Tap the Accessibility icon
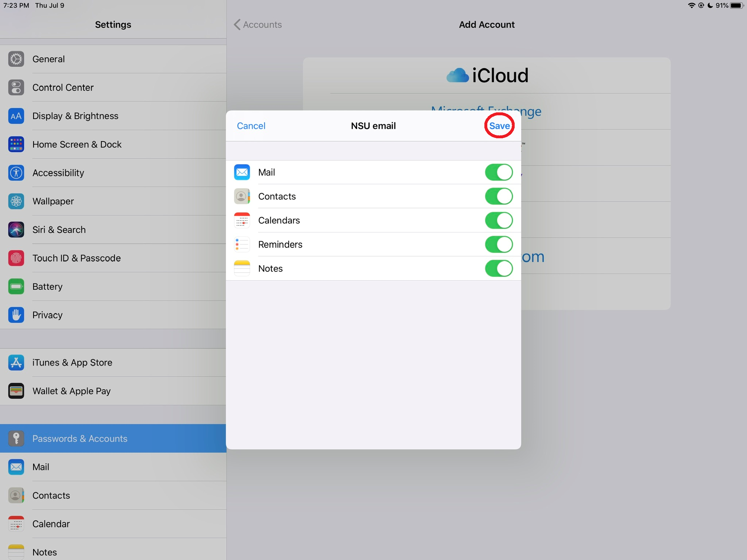The width and height of the screenshot is (747, 560). click(x=16, y=173)
